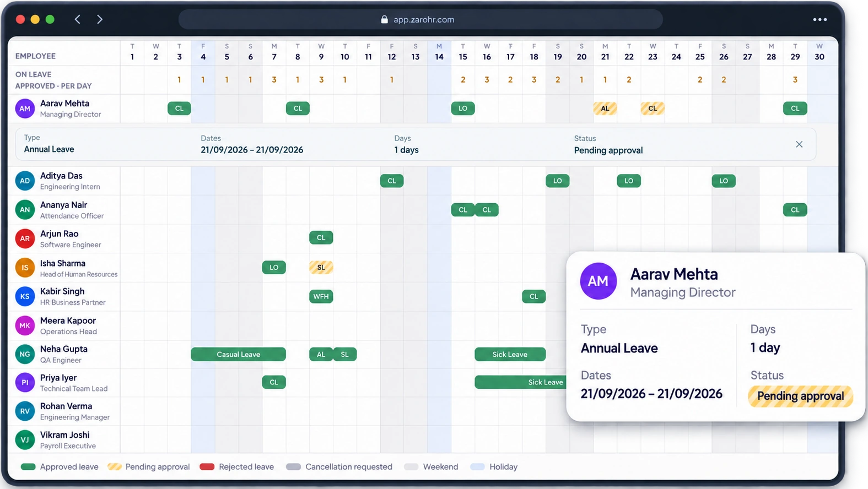Click Arjun Rao's AR avatar

(25, 238)
